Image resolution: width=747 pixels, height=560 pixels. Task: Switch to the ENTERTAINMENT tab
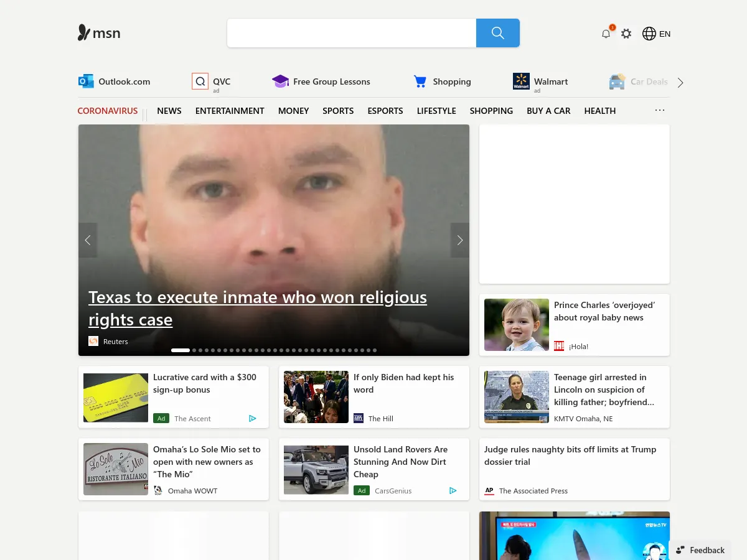tap(230, 111)
